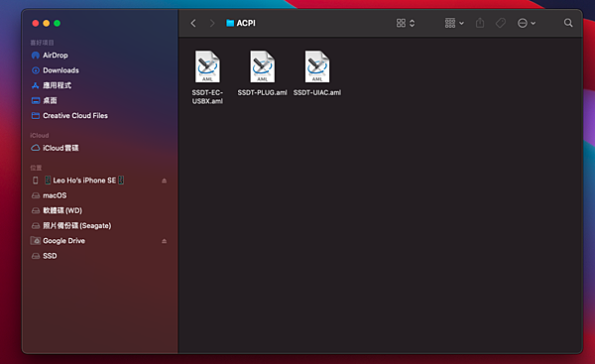Minimize the Finder window with yellow button

point(47,23)
